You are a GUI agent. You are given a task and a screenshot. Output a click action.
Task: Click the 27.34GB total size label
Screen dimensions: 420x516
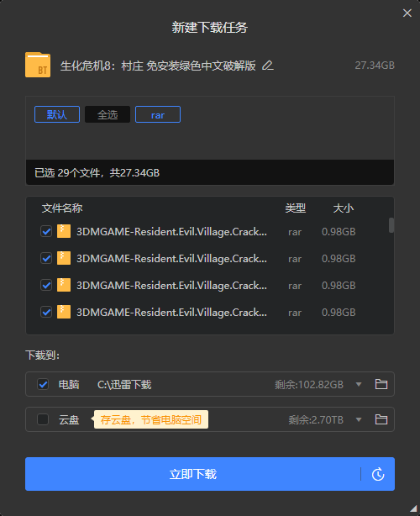[375, 66]
